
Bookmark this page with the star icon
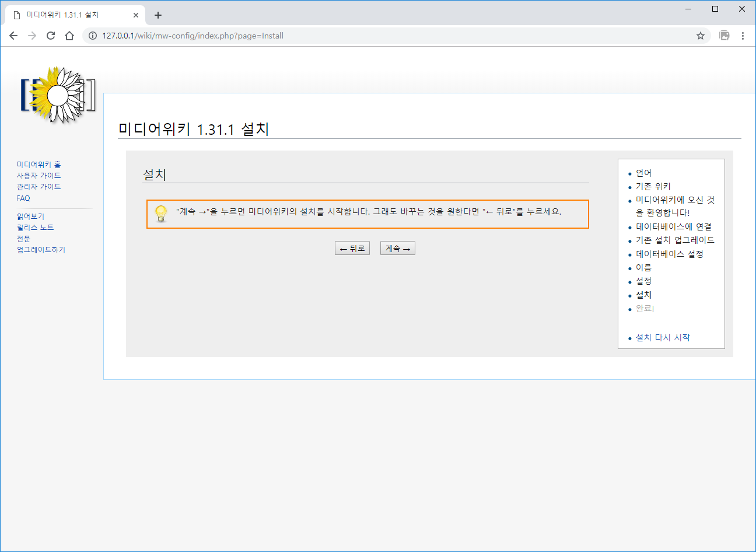[701, 36]
